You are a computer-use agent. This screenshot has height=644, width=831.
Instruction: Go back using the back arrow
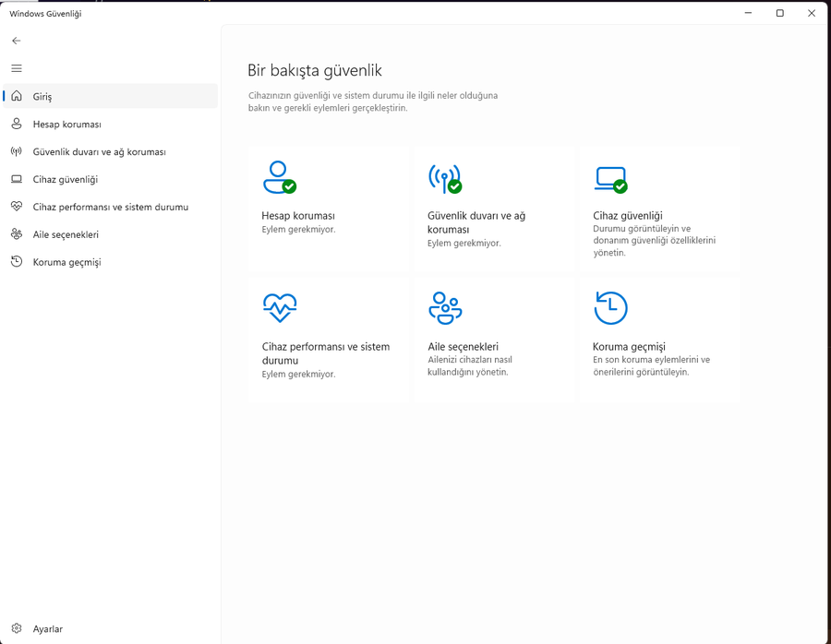17,41
